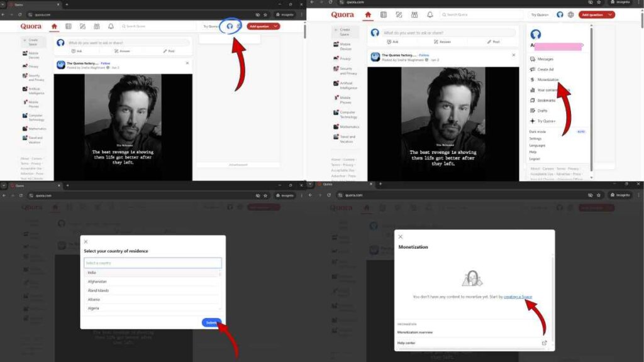Select Settings in the profile menu

point(536,138)
